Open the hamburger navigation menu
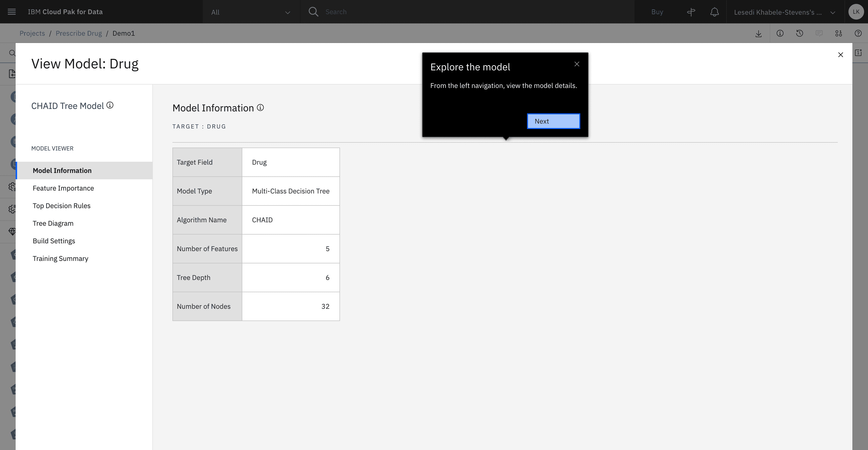 [x=12, y=12]
